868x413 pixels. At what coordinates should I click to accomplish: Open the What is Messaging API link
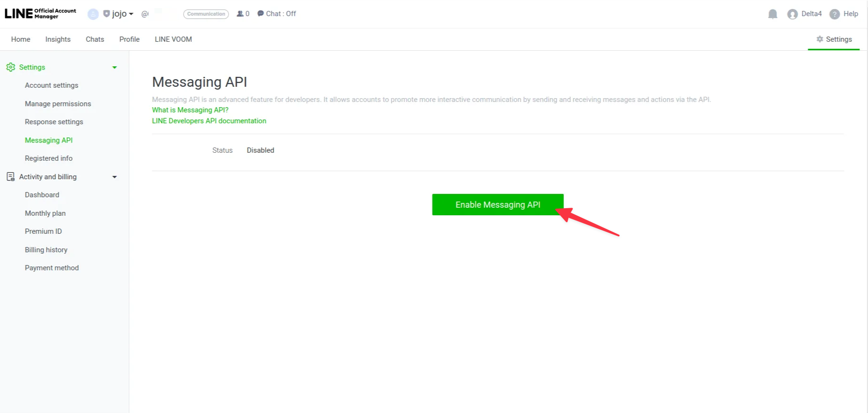[190, 110]
